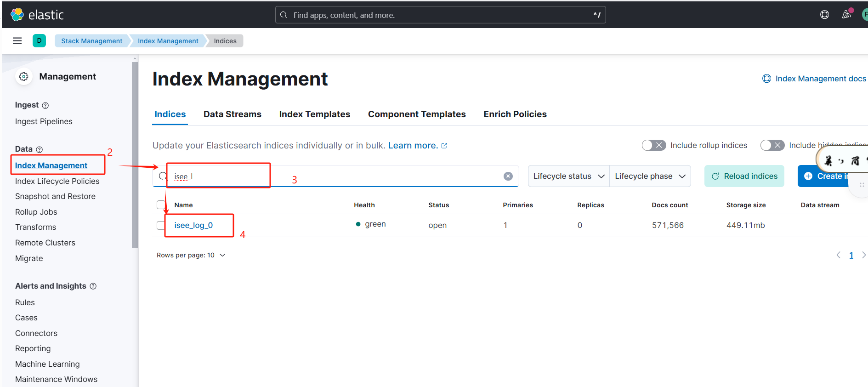The height and width of the screenshot is (387, 868).
Task: Open Rollup Jobs in sidebar
Action: (x=36, y=212)
